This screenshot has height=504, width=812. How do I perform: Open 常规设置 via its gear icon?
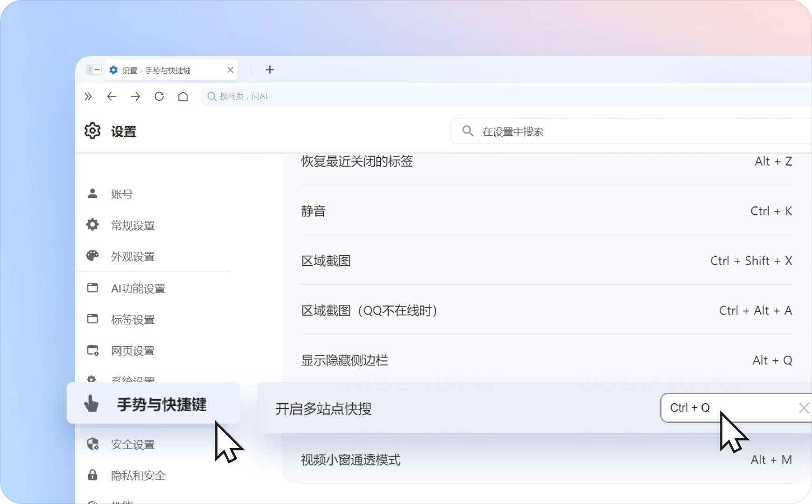pos(92,225)
